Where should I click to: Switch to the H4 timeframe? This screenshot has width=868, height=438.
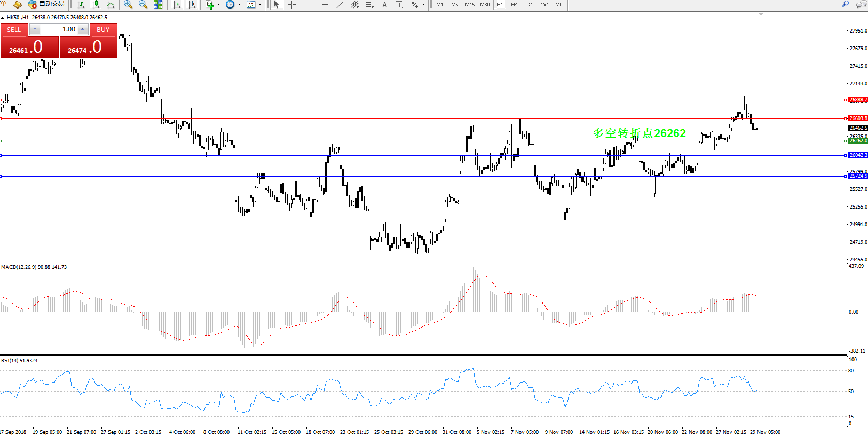point(514,5)
